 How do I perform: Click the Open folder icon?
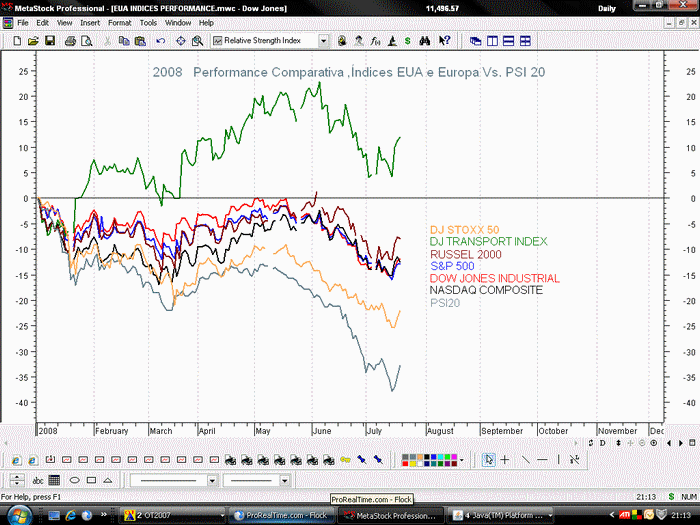coord(33,41)
